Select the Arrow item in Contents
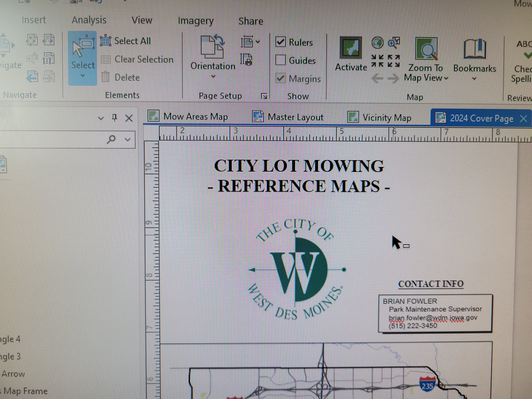Screen dimensions: 532x399 13,374
